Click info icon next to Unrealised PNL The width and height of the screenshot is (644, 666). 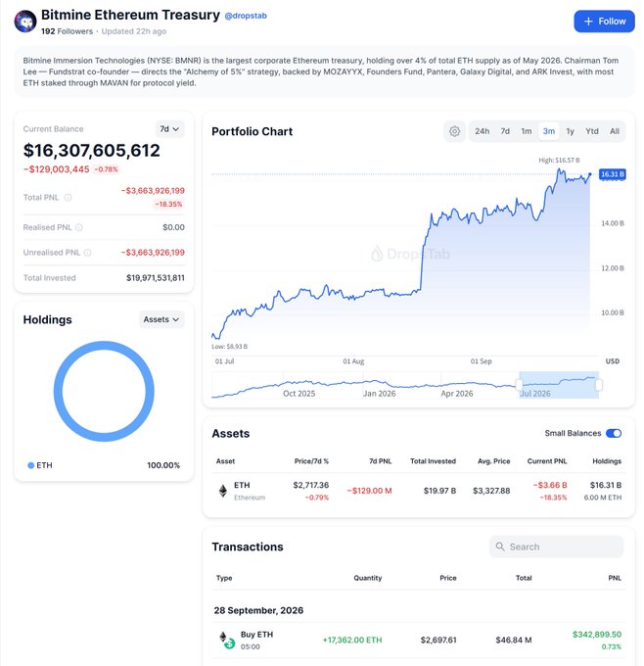tap(87, 253)
